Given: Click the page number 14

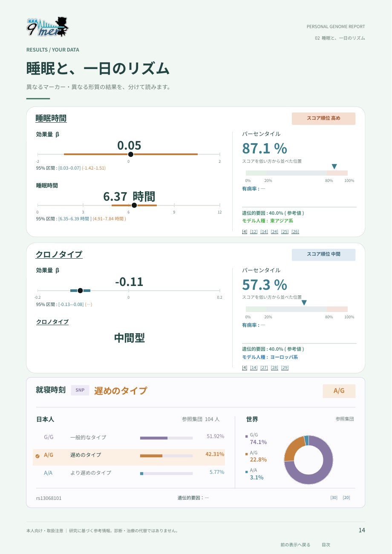Looking at the screenshot, I should pyautogui.click(x=362, y=530).
